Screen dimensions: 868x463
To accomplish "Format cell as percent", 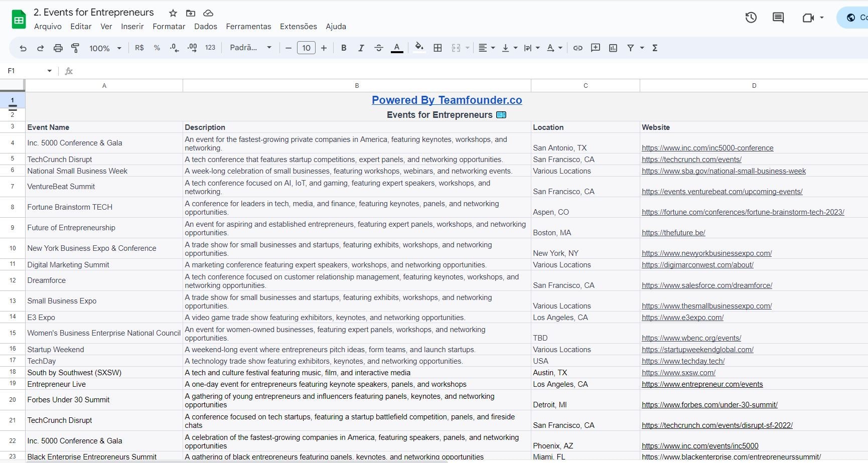I will pyautogui.click(x=157, y=48).
